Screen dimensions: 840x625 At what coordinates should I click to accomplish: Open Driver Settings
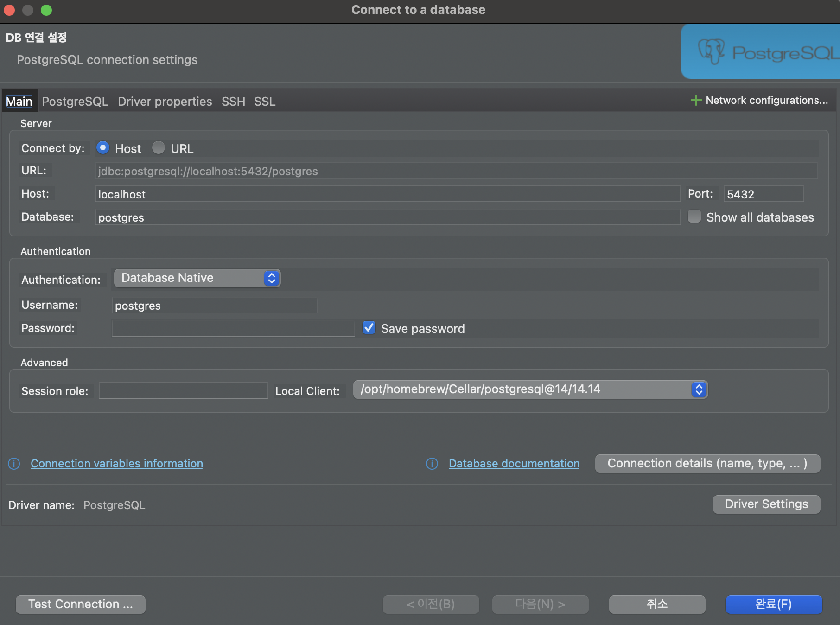click(x=766, y=504)
